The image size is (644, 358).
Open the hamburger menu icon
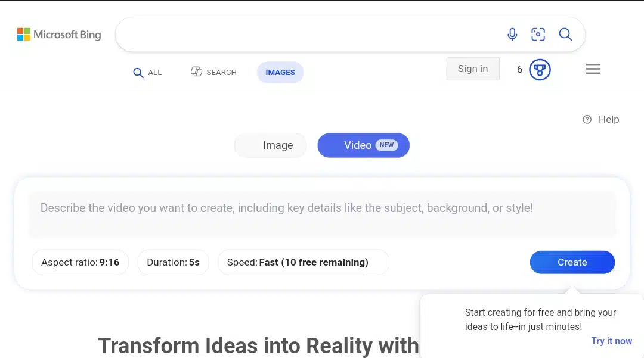click(x=593, y=69)
